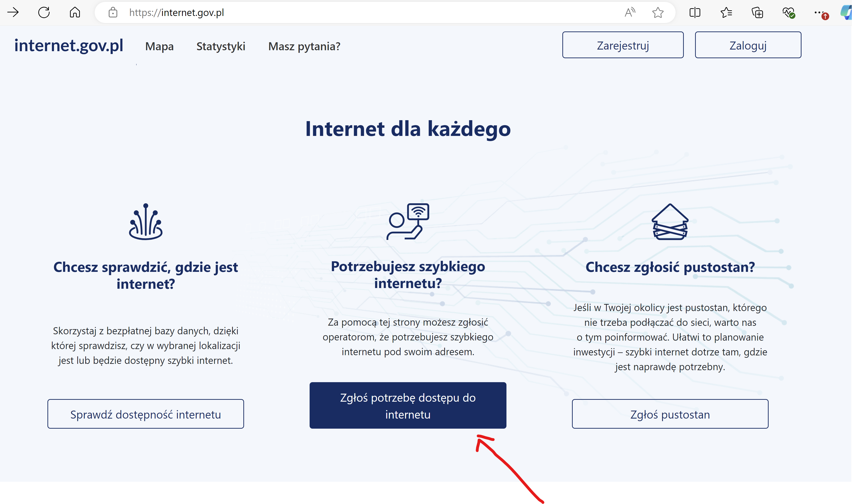
Task: Open the Masz pytania? page
Action: pyautogui.click(x=304, y=46)
